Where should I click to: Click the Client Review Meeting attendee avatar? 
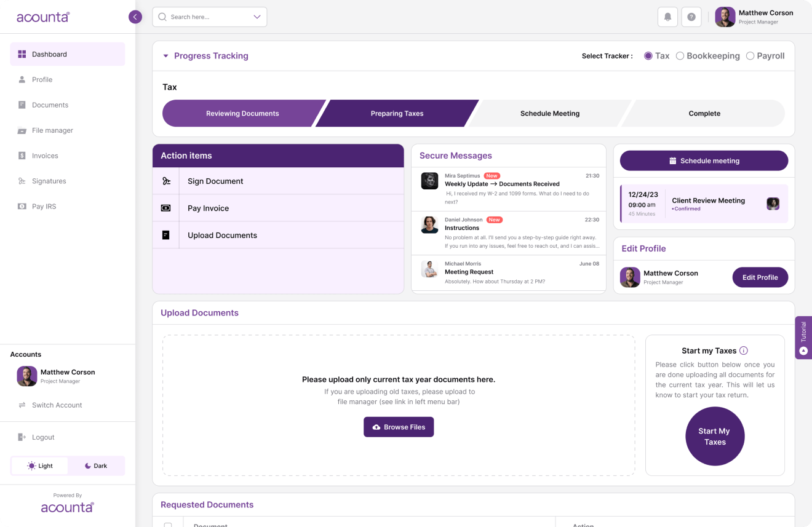773,204
